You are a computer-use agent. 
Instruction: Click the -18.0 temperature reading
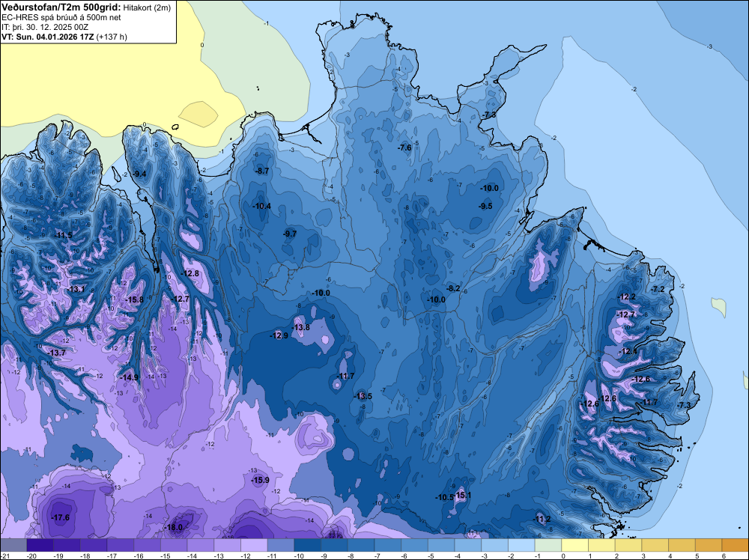tap(174, 528)
